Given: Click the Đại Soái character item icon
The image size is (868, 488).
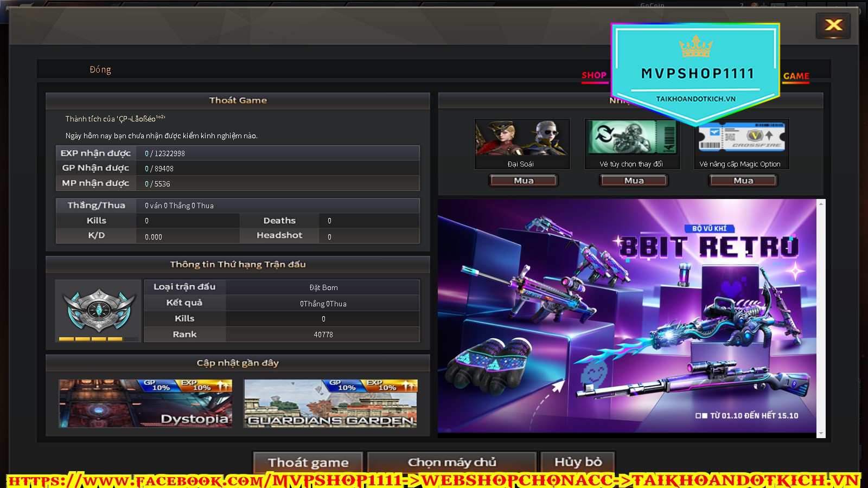Looking at the screenshot, I should [522, 138].
